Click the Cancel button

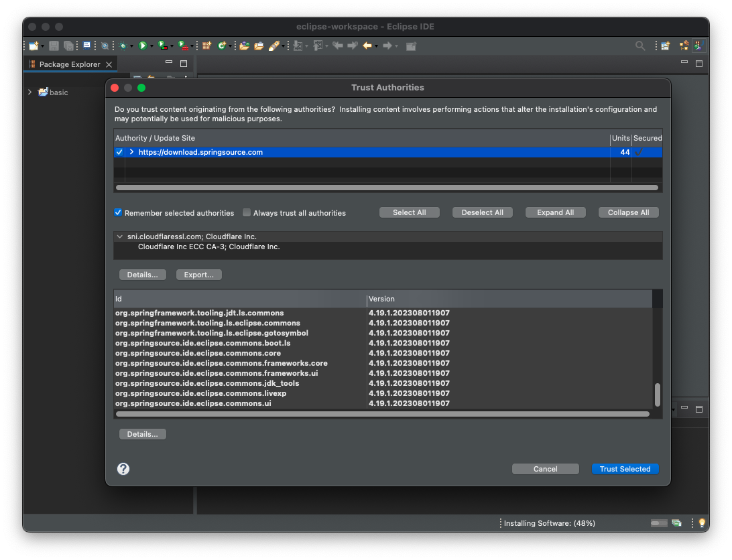pyautogui.click(x=545, y=469)
